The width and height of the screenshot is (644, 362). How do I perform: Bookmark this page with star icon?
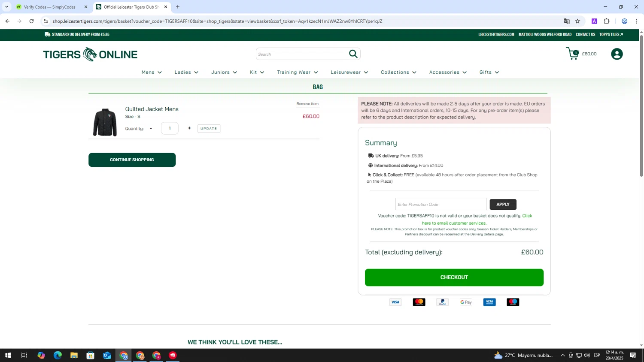tap(577, 21)
